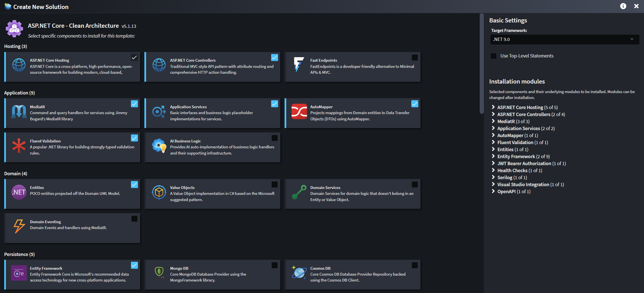
Task: Expand the ASP.NET Core Hosting modules
Action: coord(493,107)
